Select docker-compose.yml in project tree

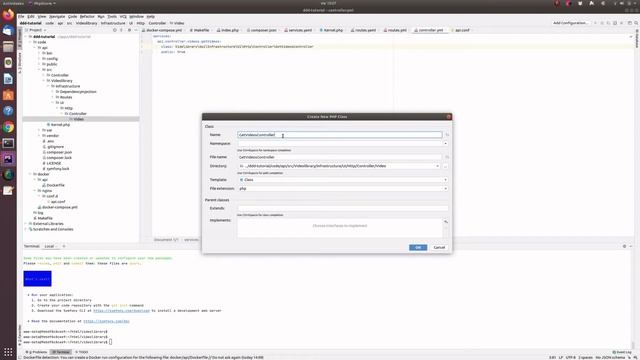60,207
